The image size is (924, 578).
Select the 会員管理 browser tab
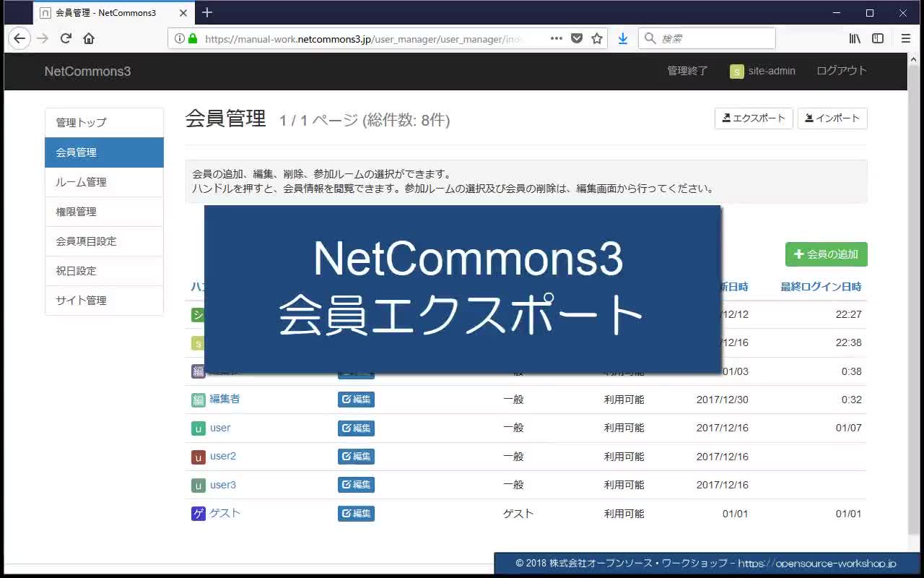pyautogui.click(x=113, y=13)
